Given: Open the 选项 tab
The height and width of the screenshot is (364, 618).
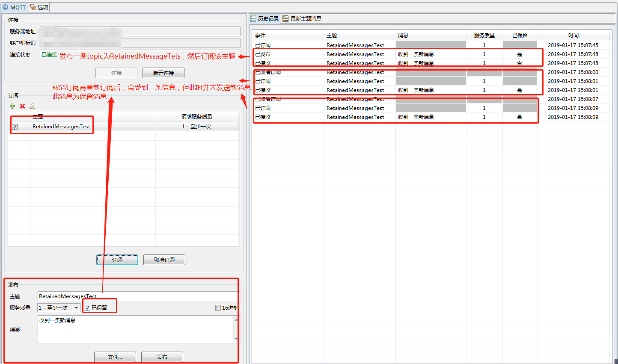Looking at the screenshot, I should 39,7.
